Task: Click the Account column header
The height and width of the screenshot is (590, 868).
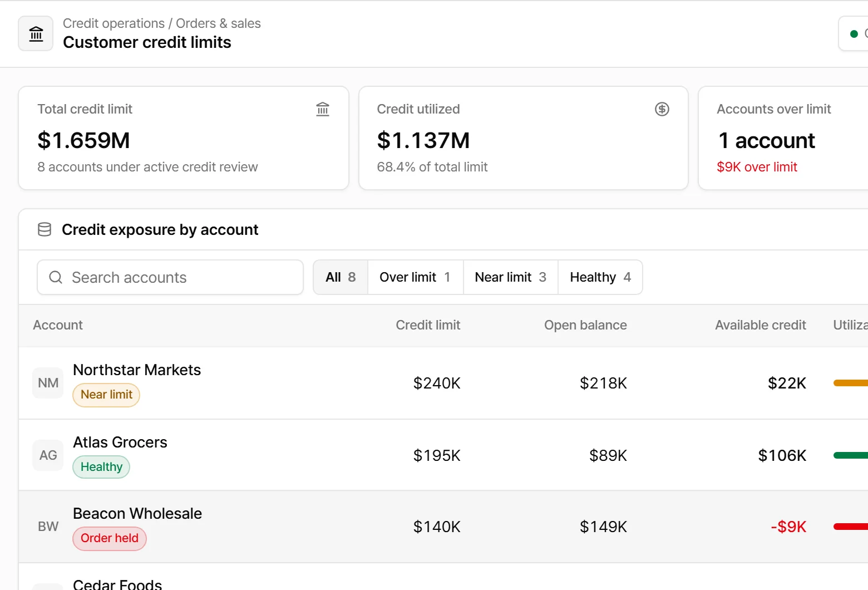Action: coord(58,325)
